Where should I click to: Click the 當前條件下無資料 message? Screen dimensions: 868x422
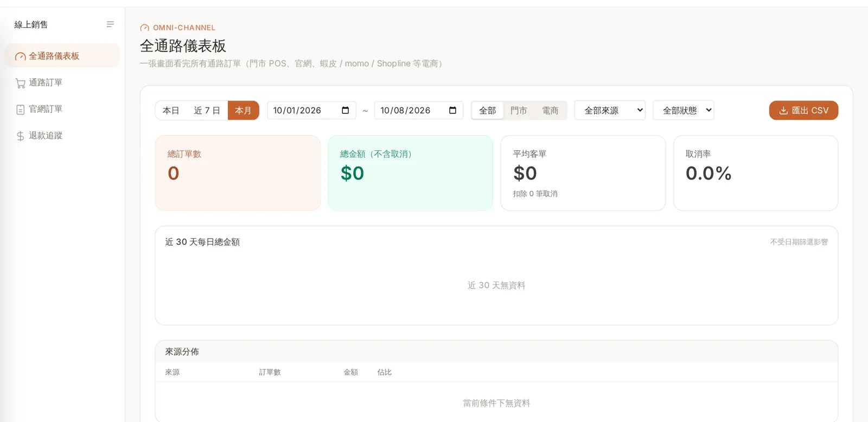pyautogui.click(x=496, y=403)
